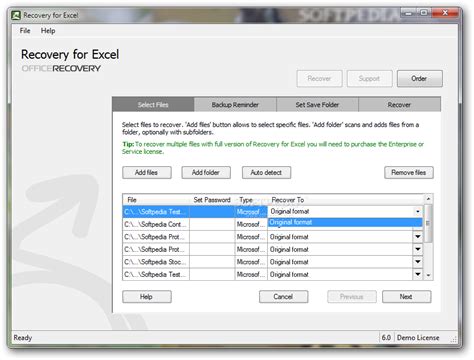Image resolution: width=474 pixels, height=360 pixels.
Task: Click the file list scroll down arrow
Action: 428,275
